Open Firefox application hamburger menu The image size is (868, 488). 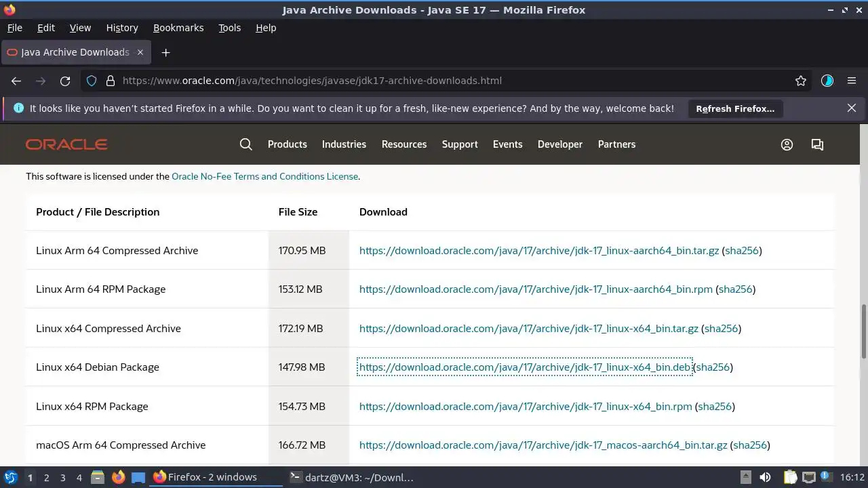coord(852,81)
